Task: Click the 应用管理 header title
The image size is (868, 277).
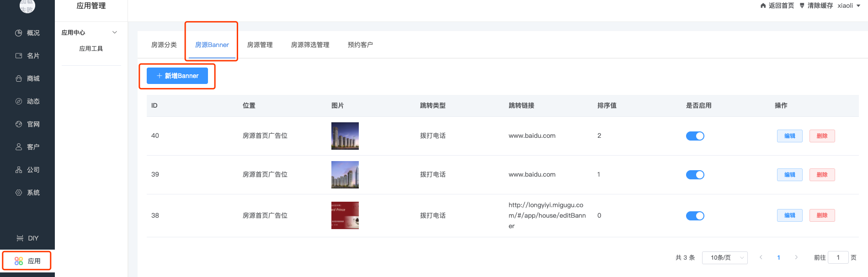Action: pos(91,6)
